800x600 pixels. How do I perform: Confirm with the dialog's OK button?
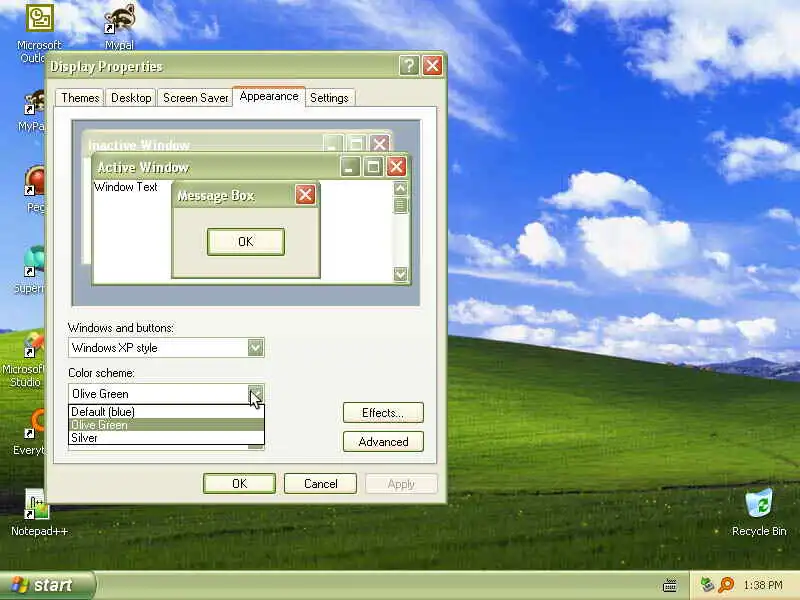coord(239,484)
